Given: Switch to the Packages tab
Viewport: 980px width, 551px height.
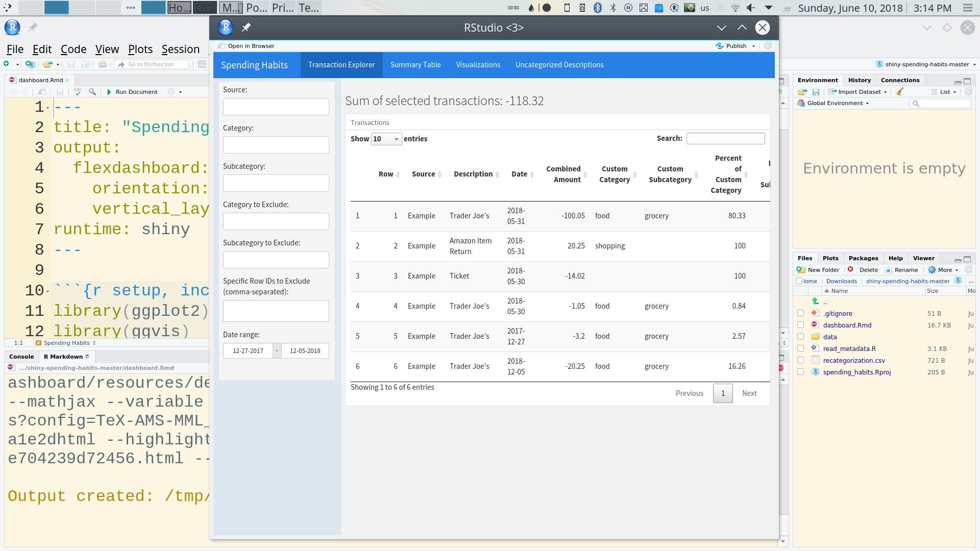Looking at the screenshot, I should pos(864,258).
